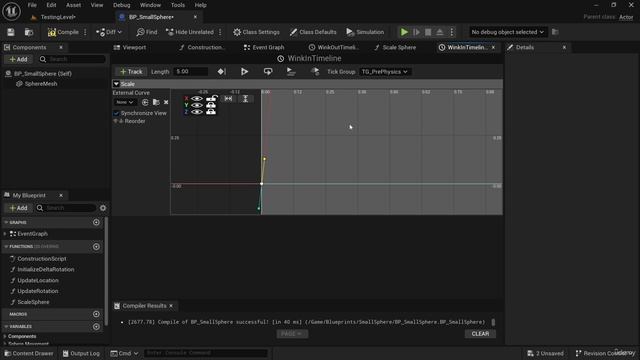The width and height of the screenshot is (640, 360).
Task: Open the Diff dropdown
Action: (109, 32)
